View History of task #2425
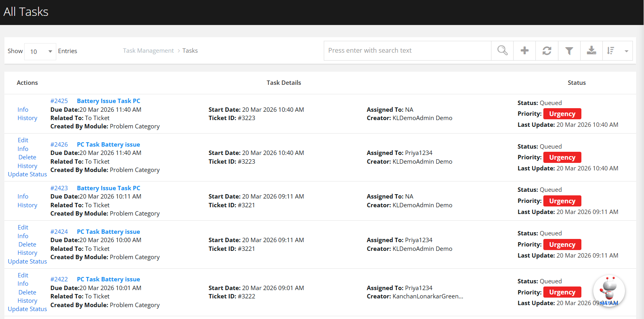Image resolution: width=644 pixels, height=319 pixels. coord(27,118)
